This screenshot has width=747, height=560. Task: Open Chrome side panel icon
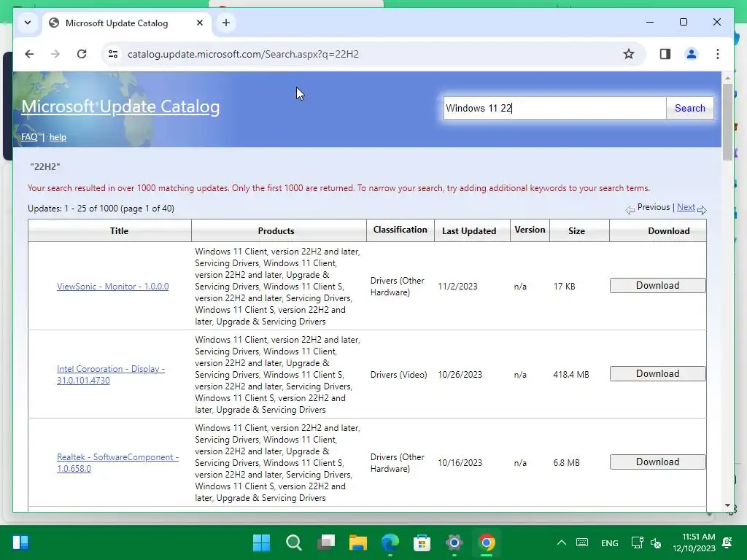(x=665, y=54)
